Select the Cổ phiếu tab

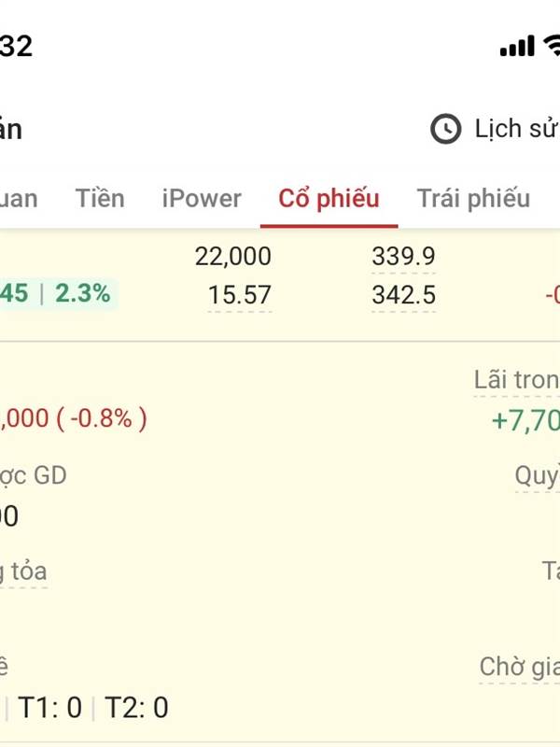(329, 198)
